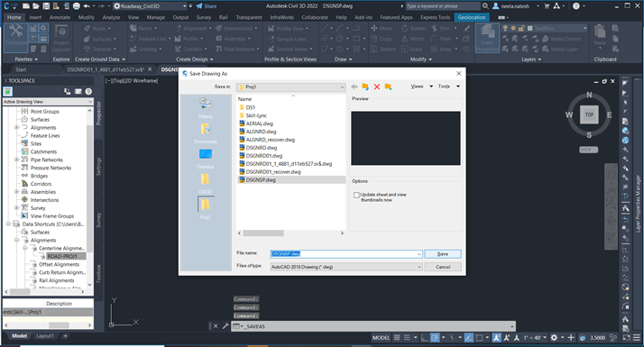Open the Save in Proj1 location dropdown

pyautogui.click(x=290, y=87)
